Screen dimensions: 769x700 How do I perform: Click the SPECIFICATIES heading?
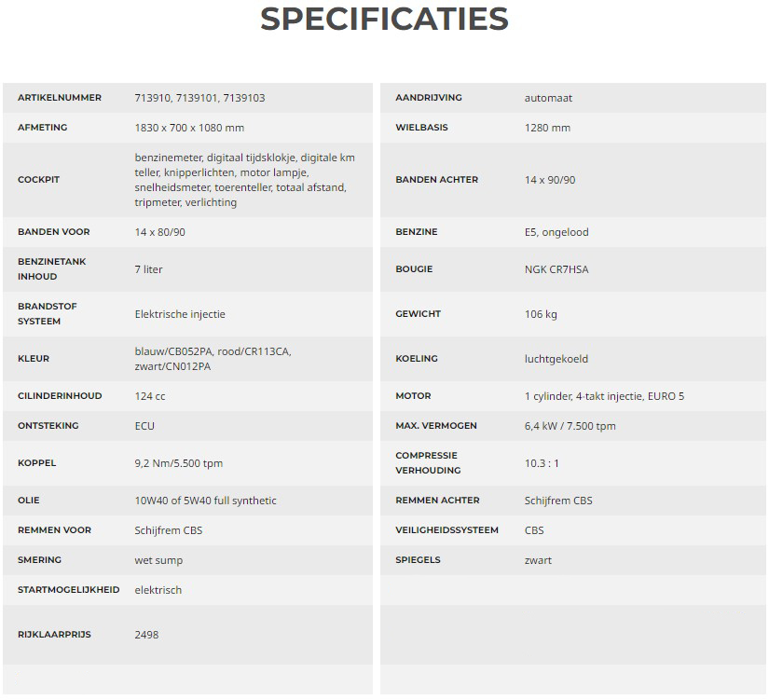click(384, 19)
